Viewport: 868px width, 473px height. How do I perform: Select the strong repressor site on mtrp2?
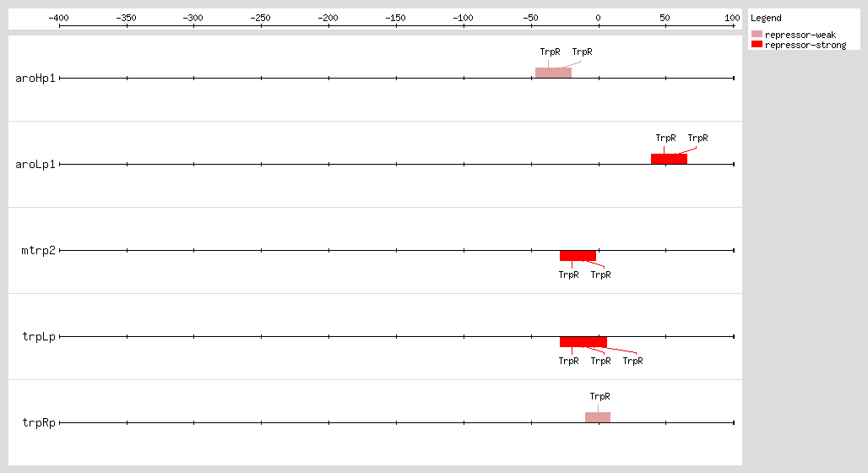(x=578, y=256)
